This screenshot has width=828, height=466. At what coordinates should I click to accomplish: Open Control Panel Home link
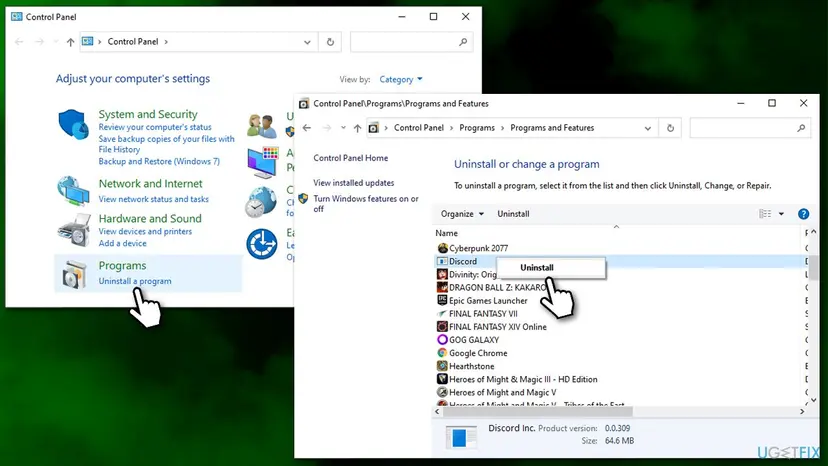pos(351,158)
